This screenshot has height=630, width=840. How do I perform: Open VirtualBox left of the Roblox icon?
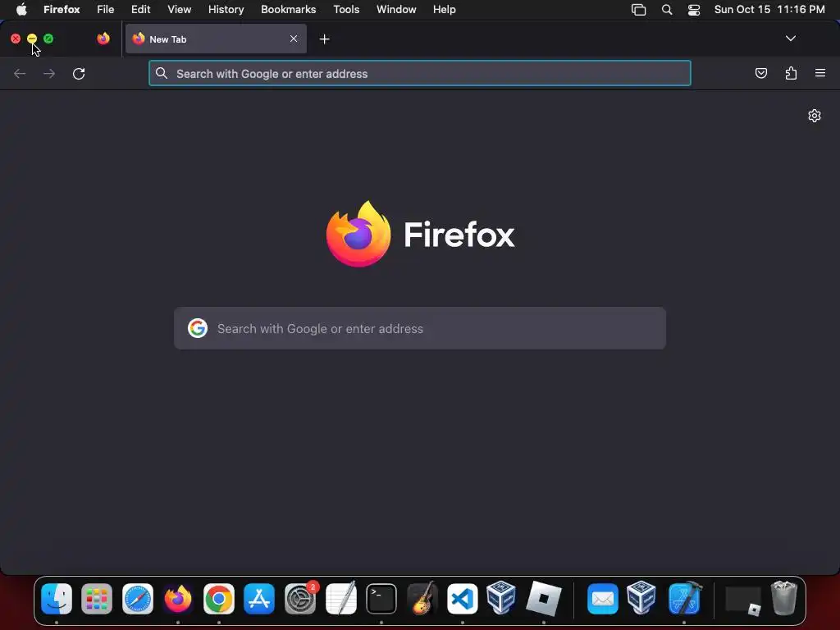pos(501,597)
